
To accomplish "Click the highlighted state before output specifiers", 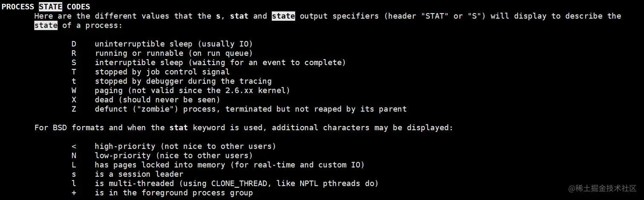I will (x=283, y=16).
